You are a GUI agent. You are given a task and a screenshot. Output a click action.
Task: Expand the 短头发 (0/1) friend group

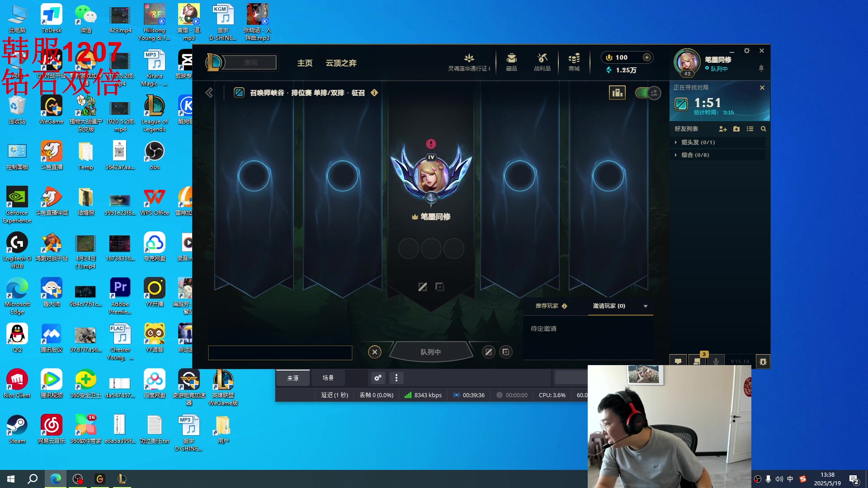tap(718, 142)
